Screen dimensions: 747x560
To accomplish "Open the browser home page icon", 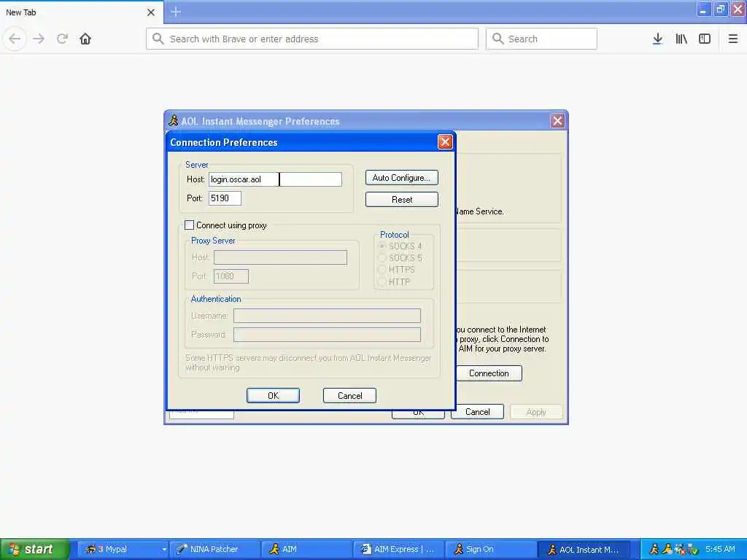I will click(85, 39).
